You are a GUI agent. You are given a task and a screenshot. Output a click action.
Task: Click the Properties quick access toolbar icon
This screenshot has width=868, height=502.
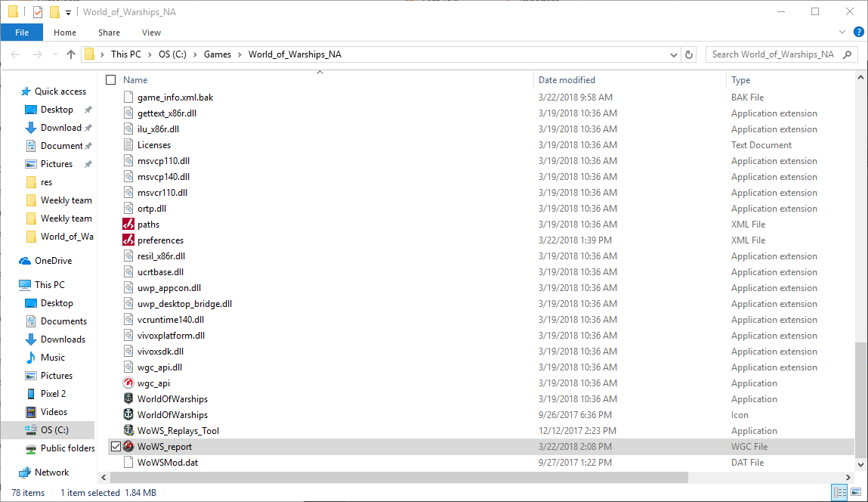(38, 11)
